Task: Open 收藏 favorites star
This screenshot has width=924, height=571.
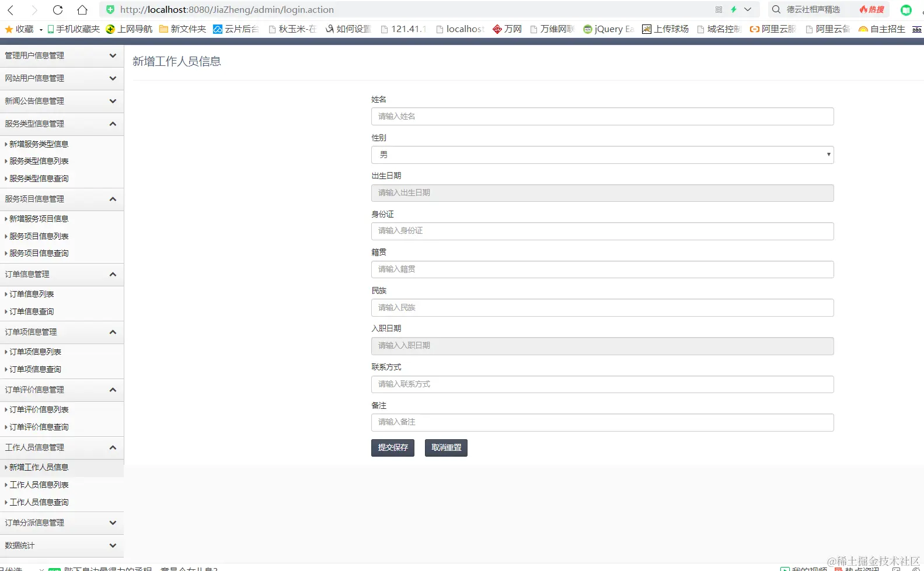Action: (19, 29)
